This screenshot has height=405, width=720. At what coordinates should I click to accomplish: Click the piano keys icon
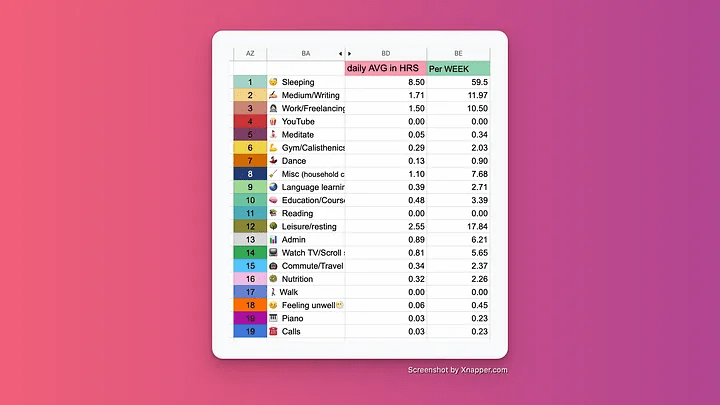273,318
